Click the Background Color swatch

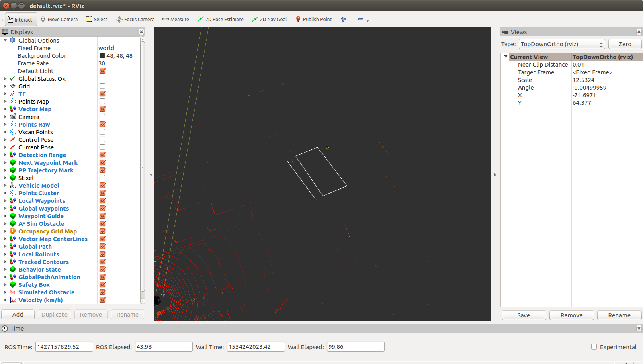102,56
